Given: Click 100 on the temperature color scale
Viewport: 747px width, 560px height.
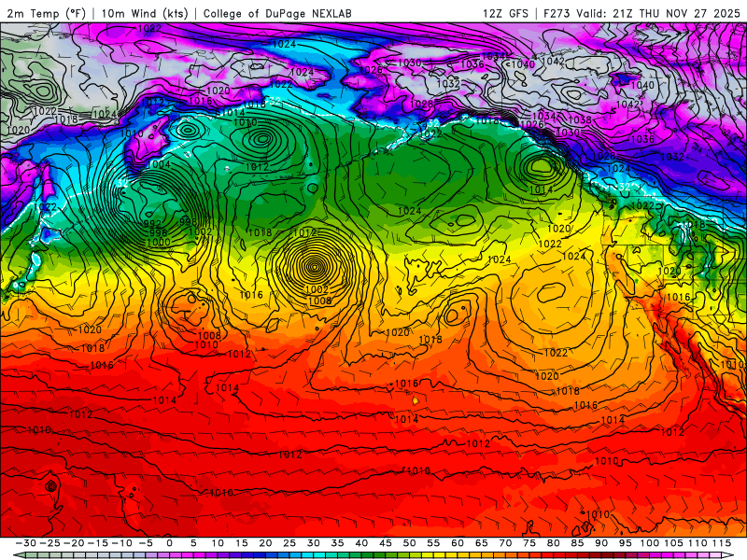Looking at the screenshot, I should (649, 543).
